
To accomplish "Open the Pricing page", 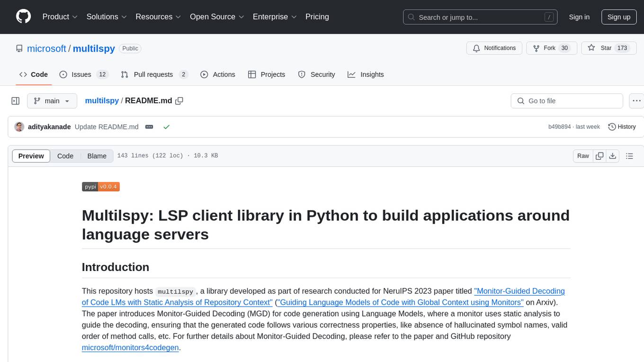I will pos(317,17).
